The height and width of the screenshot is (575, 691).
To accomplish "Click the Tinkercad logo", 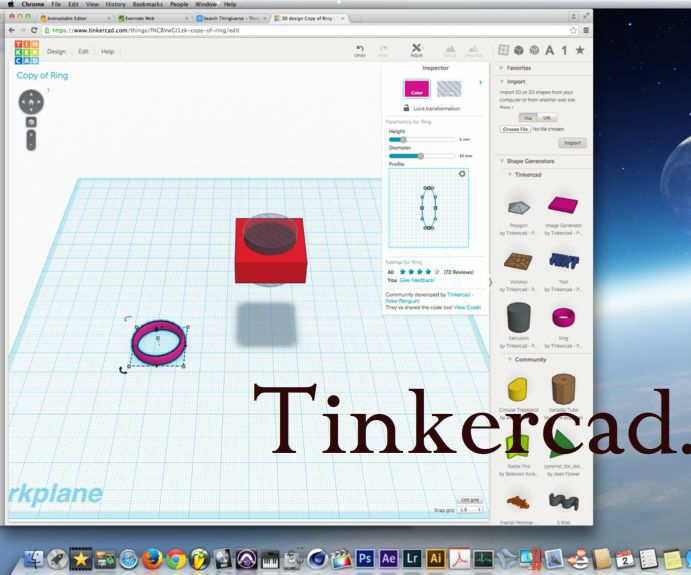I will 26,52.
